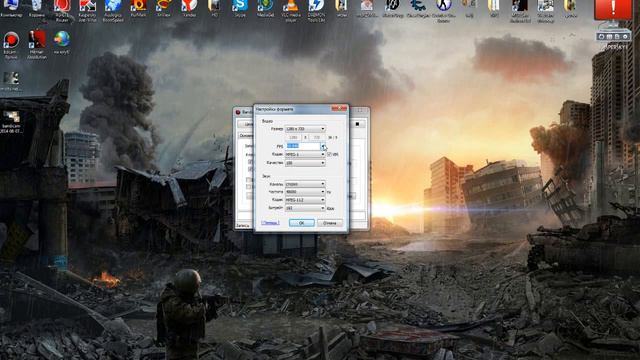Open the blue gear Cheat Engine shortcut
Image resolution: width=640 pixels, height=360 pixels.
click(418, 8)
